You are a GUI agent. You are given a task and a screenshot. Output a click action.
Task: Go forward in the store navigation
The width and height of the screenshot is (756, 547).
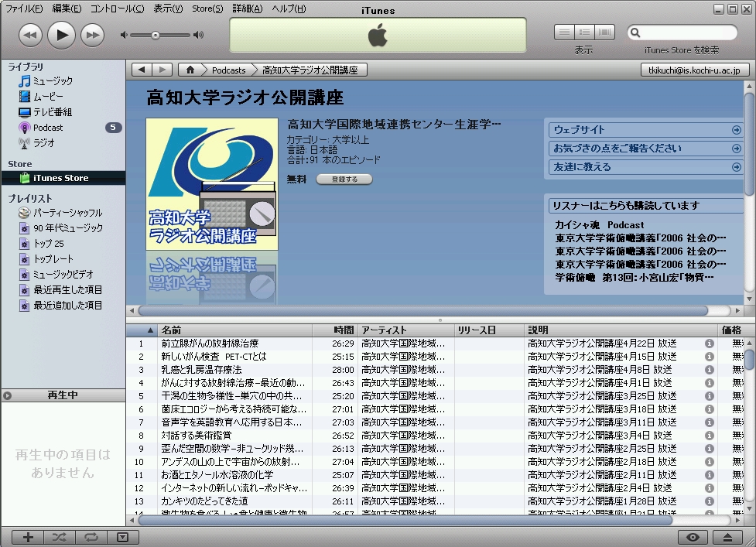click(x=162, y=70)
